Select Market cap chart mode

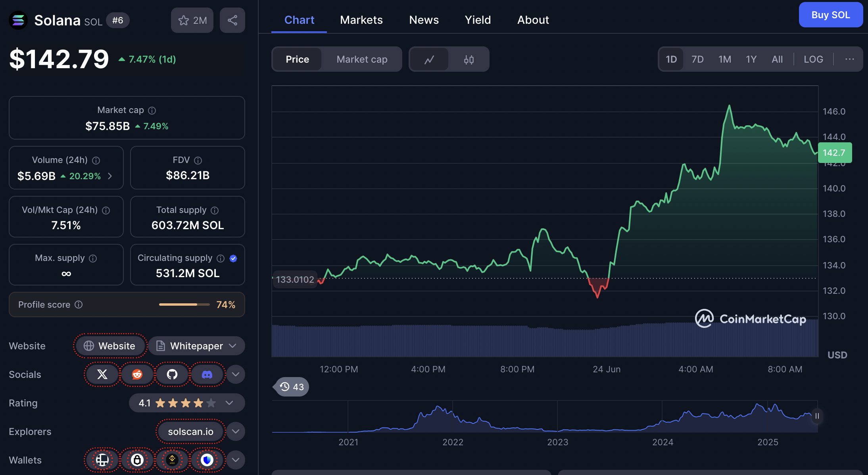pyautogui.click(x=362, y=59)
